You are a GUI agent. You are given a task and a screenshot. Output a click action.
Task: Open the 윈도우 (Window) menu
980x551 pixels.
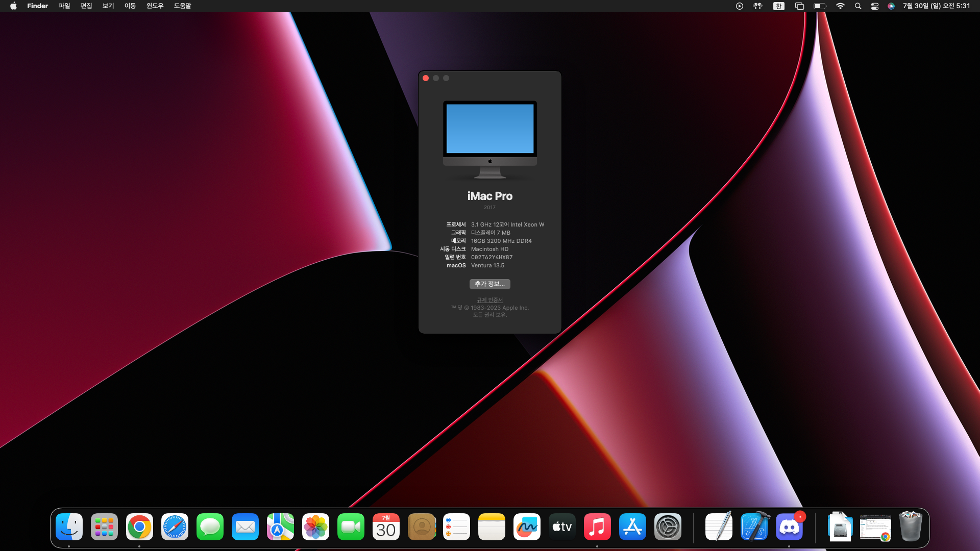(x=155, y=6)
